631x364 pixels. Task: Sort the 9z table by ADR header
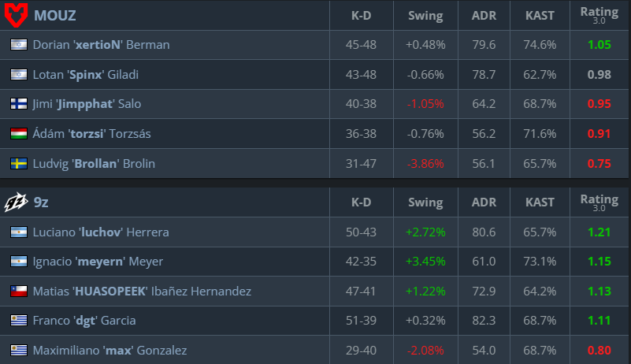(x=484, y=202)
